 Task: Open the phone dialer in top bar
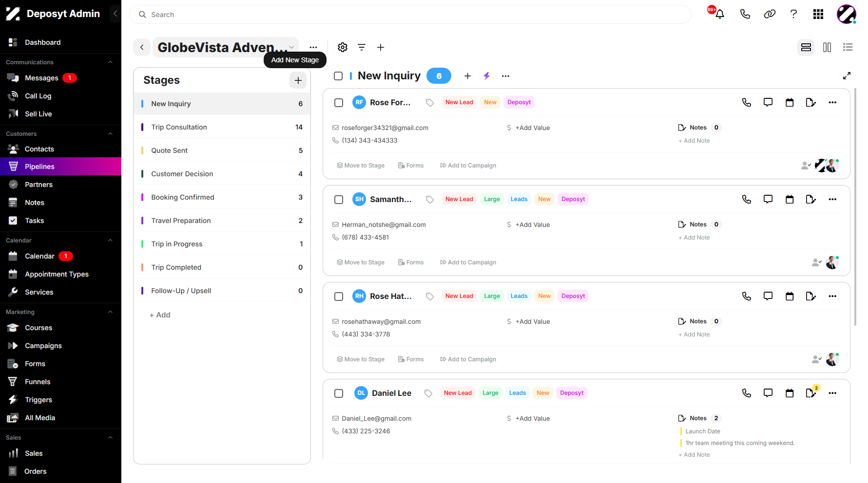745,14
